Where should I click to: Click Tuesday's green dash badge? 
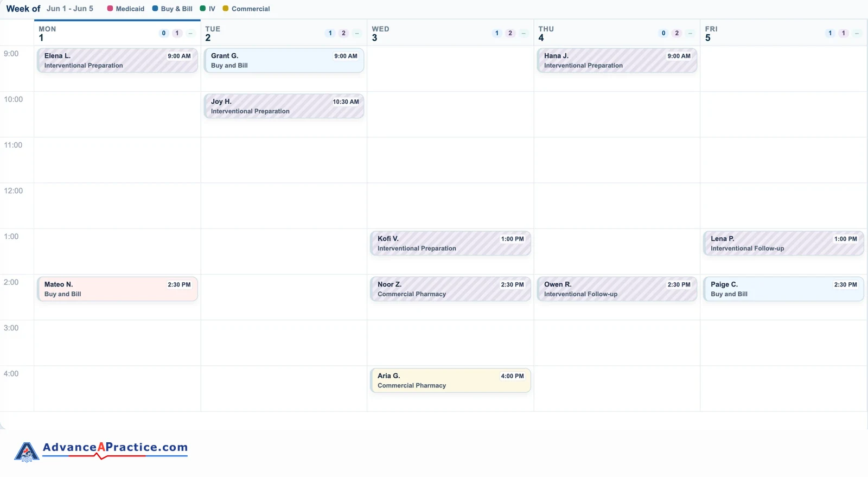tap(357, 33)
